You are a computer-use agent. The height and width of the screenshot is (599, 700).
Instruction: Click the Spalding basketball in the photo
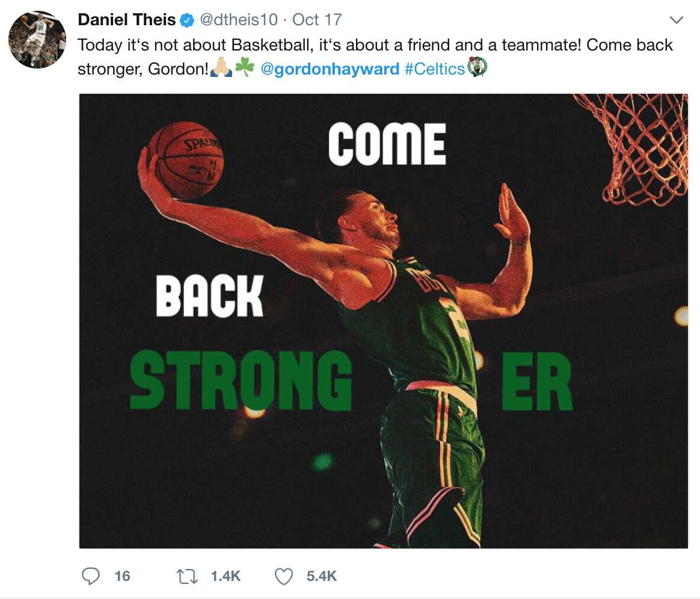tap(186, 161)
